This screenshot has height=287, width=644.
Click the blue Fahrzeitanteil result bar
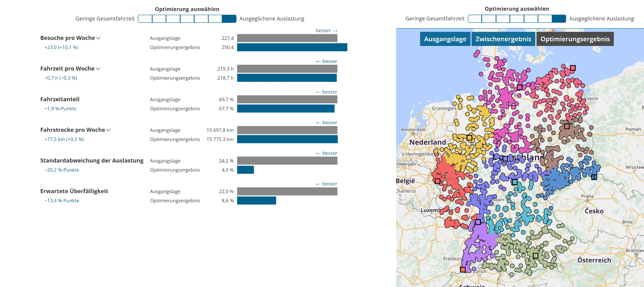(x=286, y=109)
